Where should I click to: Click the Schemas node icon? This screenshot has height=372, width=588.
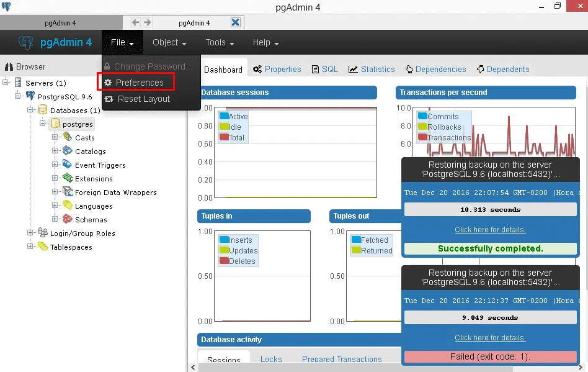tap(68, 219)
